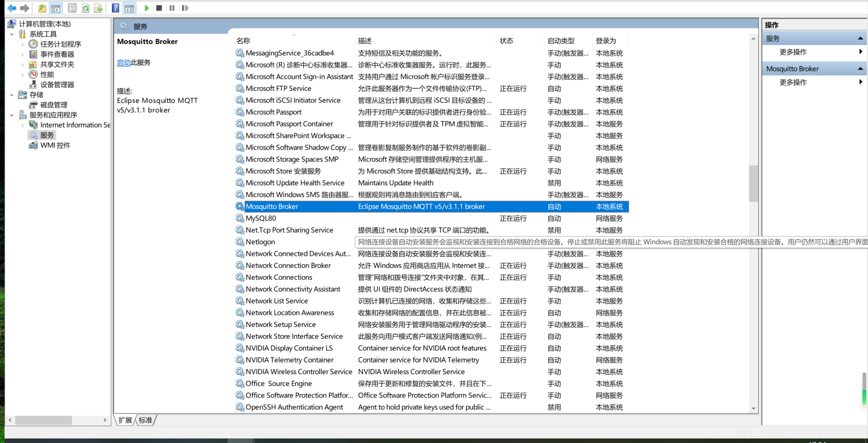Click the gray Forward arrow in toolbar
The width and height of the screenshot is (868, 443).
pos(25,8)
